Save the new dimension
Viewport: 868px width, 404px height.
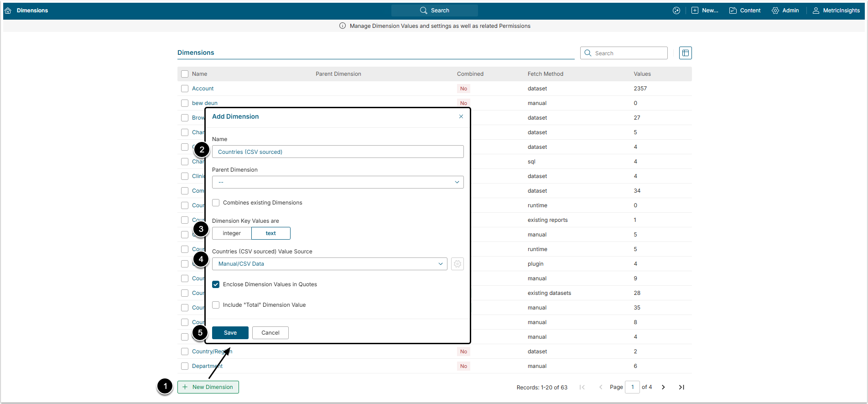tap(230, 333)
